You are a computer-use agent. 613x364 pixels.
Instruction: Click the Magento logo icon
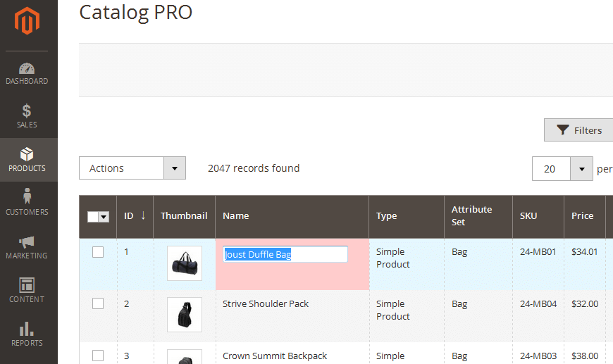[x=27, y=20]
